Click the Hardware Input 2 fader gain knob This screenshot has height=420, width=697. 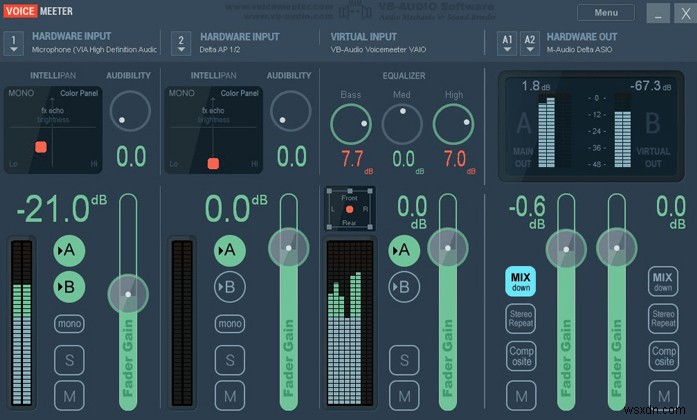(x=288, y=248)
